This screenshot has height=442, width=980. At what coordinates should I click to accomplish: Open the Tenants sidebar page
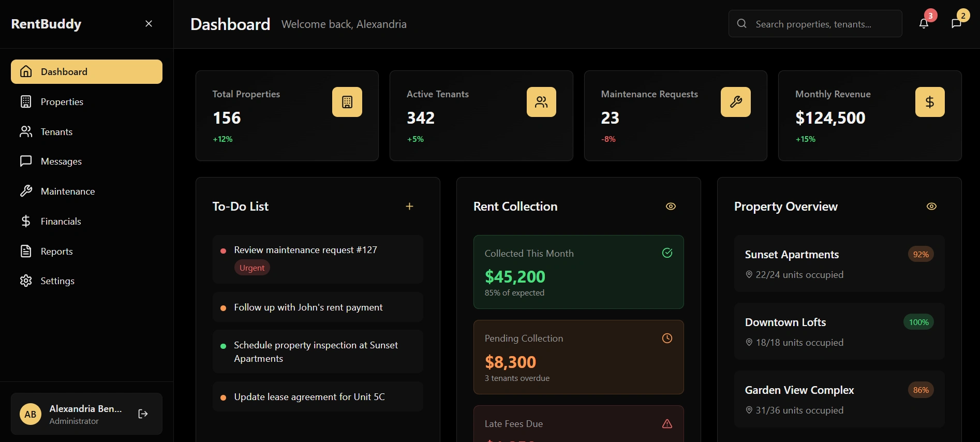pyautogui.click(x=56, y=132)
